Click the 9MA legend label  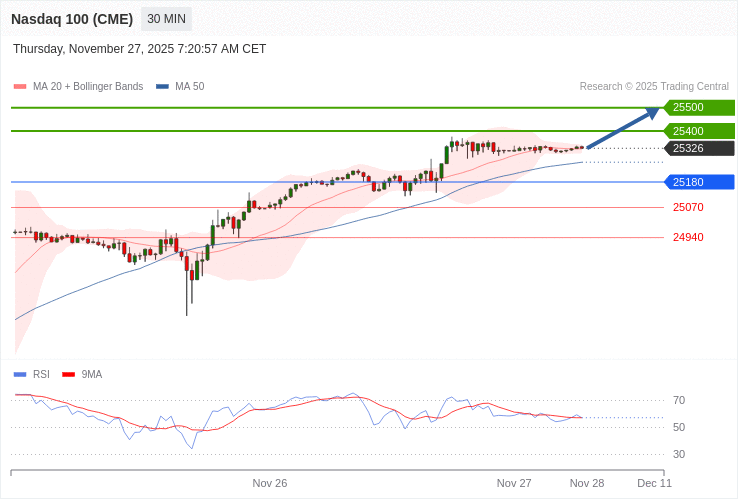tap(92, 375)
